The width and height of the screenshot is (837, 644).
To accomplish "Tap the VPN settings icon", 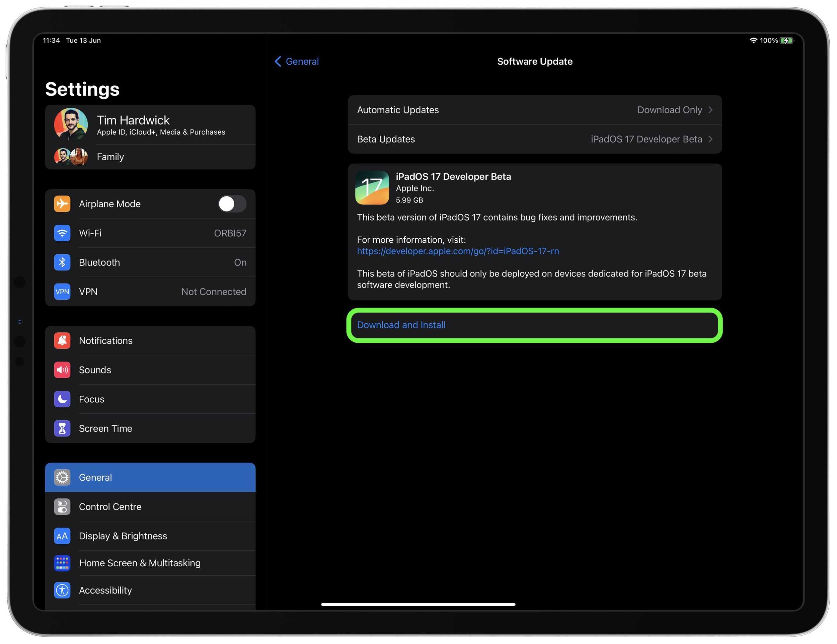I will point(62,292).
